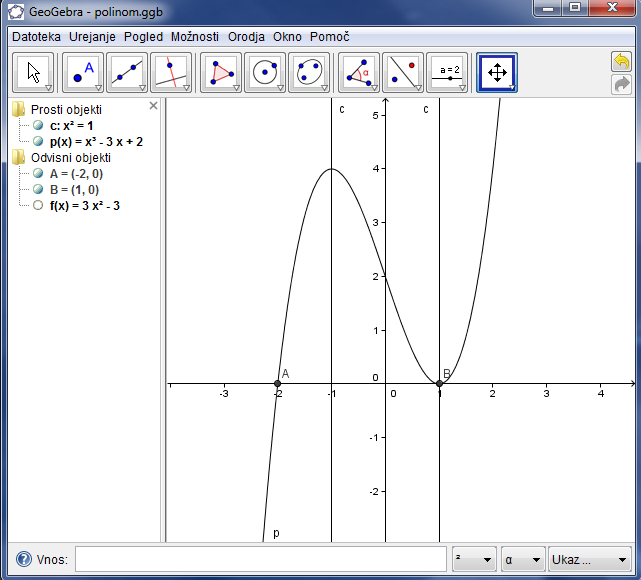Open the α Greek letters dropdown
Screen dimensions: 641x580
[522, 560]
